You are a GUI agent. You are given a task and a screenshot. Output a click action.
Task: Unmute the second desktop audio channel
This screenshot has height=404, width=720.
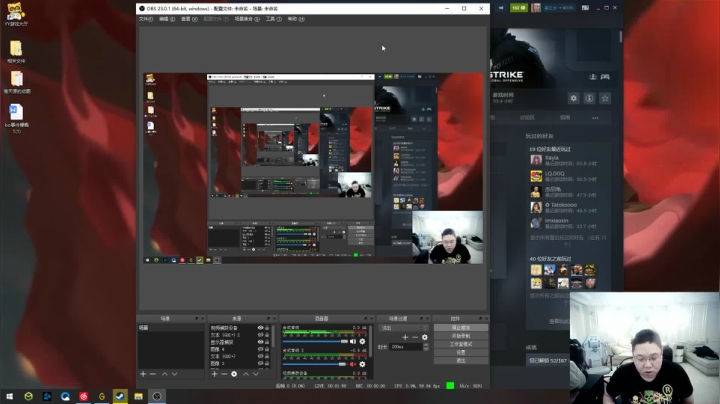[x=353, y=365]
